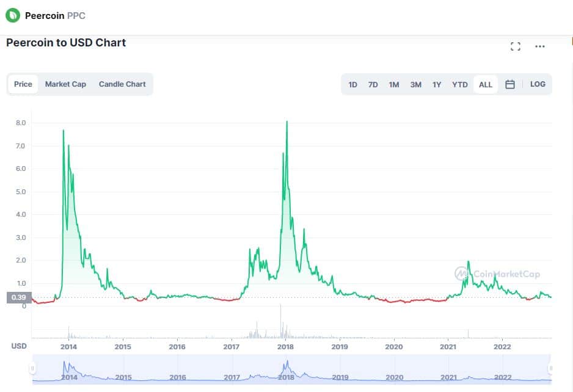This screenshot has height=392, width=573.
Task: Select the 7D time range
Action: 373,85
